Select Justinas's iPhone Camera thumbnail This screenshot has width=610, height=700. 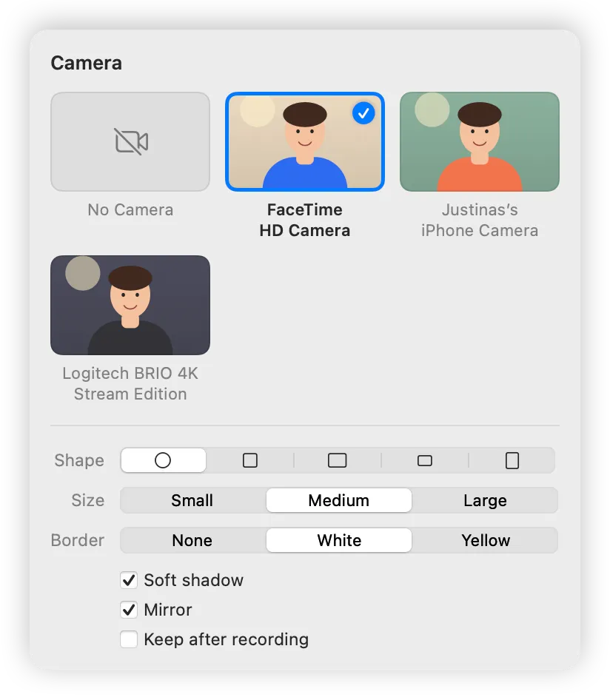[480, 141]
